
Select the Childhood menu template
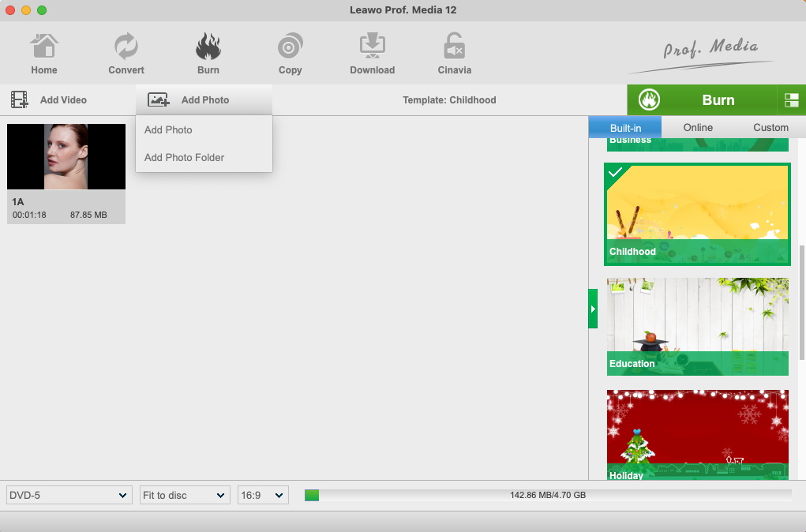point(697,215)
